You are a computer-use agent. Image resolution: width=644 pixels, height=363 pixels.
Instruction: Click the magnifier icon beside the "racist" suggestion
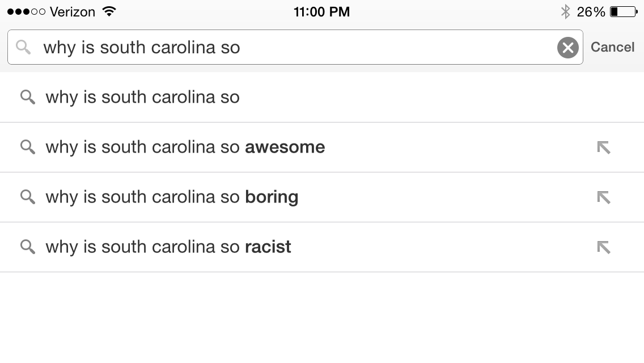click(x=28, y=247)
